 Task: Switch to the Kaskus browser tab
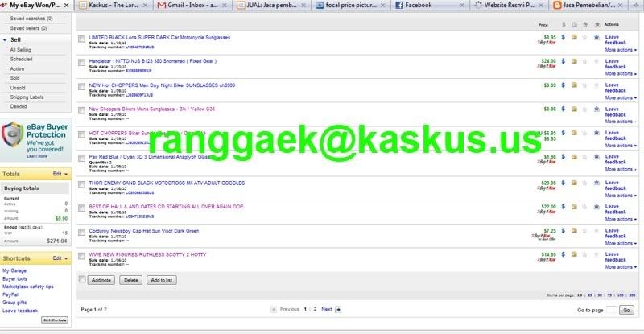[x=114, y=6]
